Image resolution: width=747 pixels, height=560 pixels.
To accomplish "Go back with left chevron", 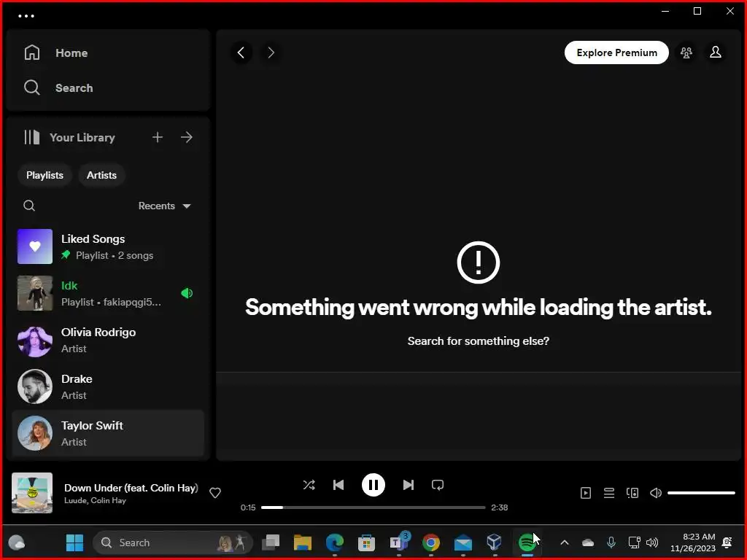I will [241, 52].
